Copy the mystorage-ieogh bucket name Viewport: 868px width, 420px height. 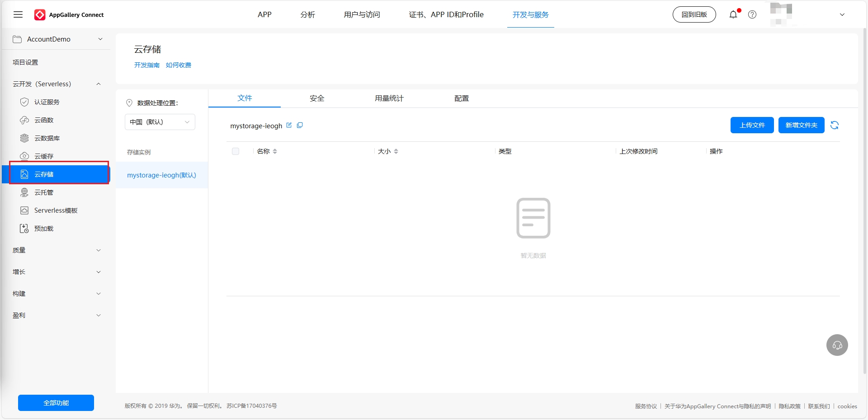(300, 126)
